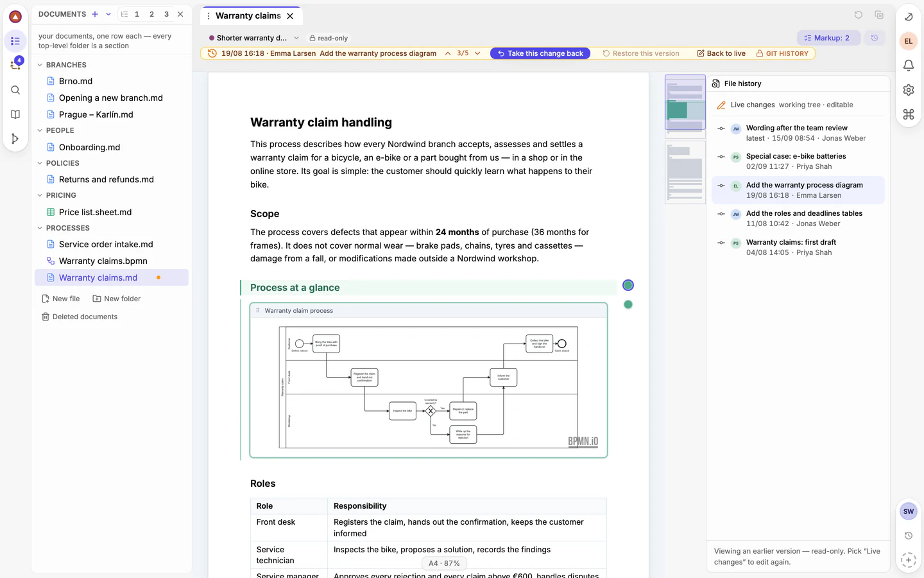
Task: Open the Shorter warranty branch dropdown
Action: coord(254,38)
